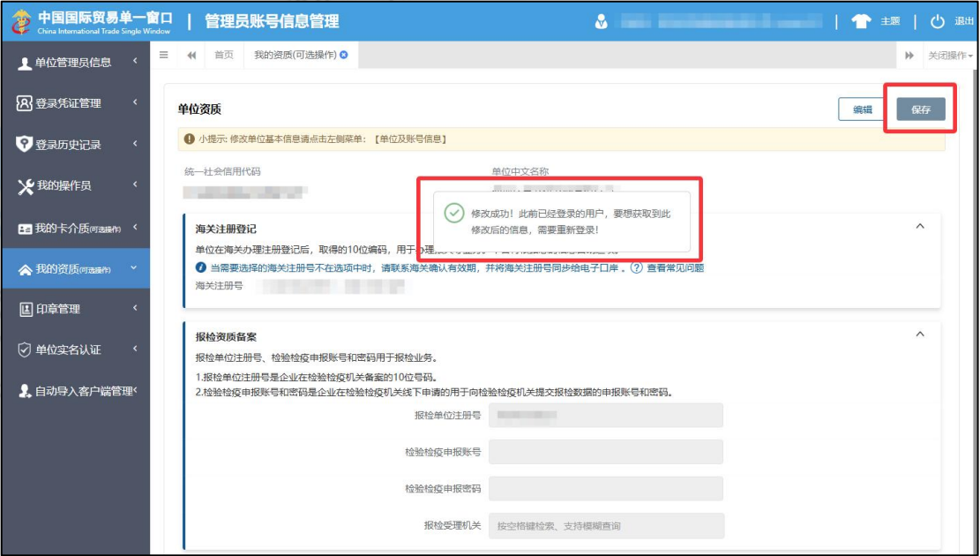Click the 单位中文名称 label
The height and width of the screenshot is (556, 980).
[520, 171]
